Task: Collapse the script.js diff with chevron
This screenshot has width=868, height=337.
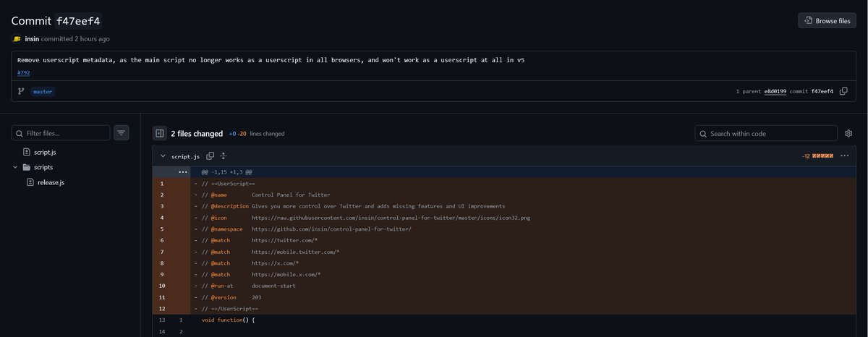Action: [163, 156]
